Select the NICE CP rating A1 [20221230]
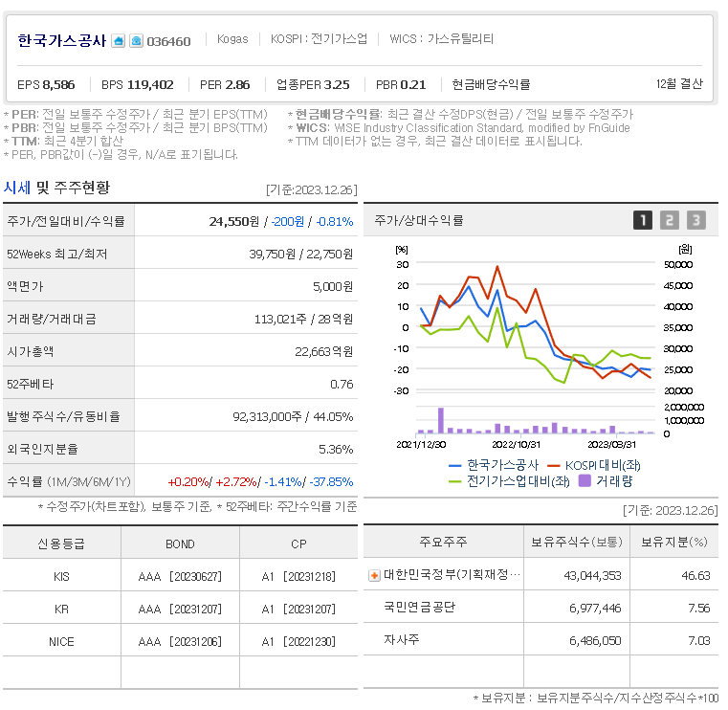The image size is (728, 710). pyautogui.click(x=298, y=642)
